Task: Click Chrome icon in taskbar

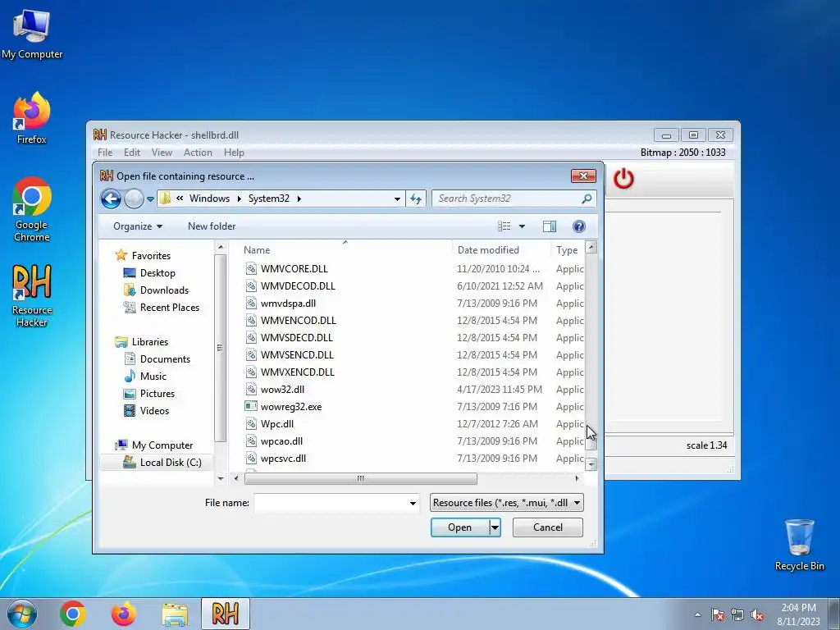Action: pos(73,614)
